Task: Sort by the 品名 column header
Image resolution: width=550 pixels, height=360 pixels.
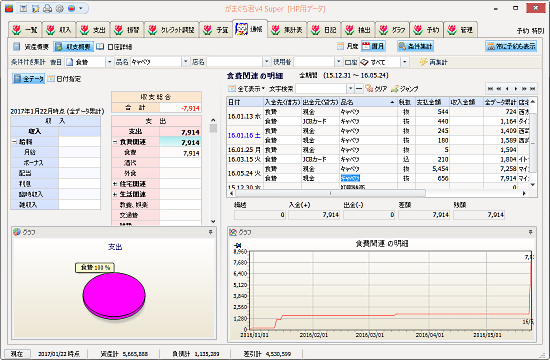Action: click(x=368, y=102)
